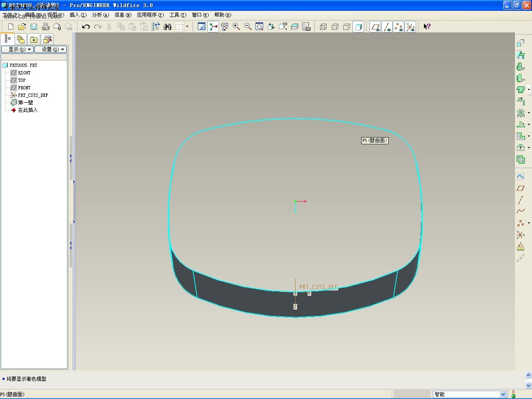Open the Find tool binoculars icon
Viewport: 532px width, 399px height.
click(x=167, y=27)
